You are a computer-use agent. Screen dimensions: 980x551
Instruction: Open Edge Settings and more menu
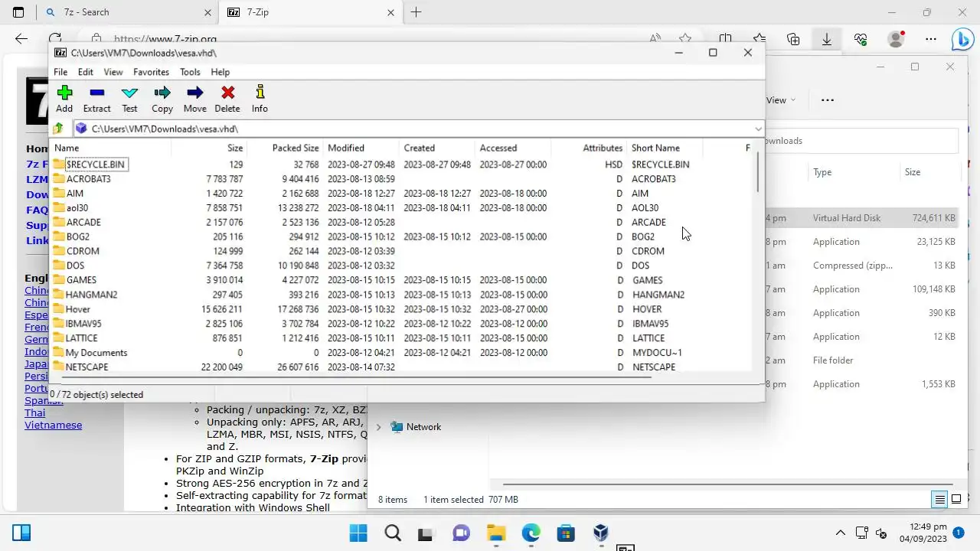click(931, 39)
